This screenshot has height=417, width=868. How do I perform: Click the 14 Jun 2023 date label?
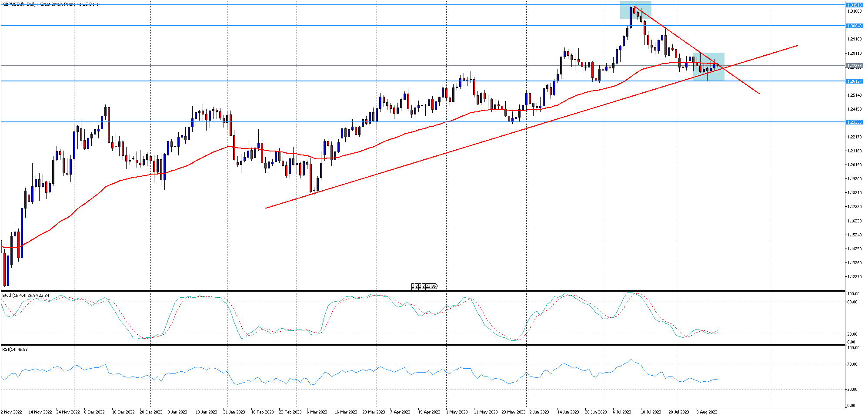coord(568,412)
